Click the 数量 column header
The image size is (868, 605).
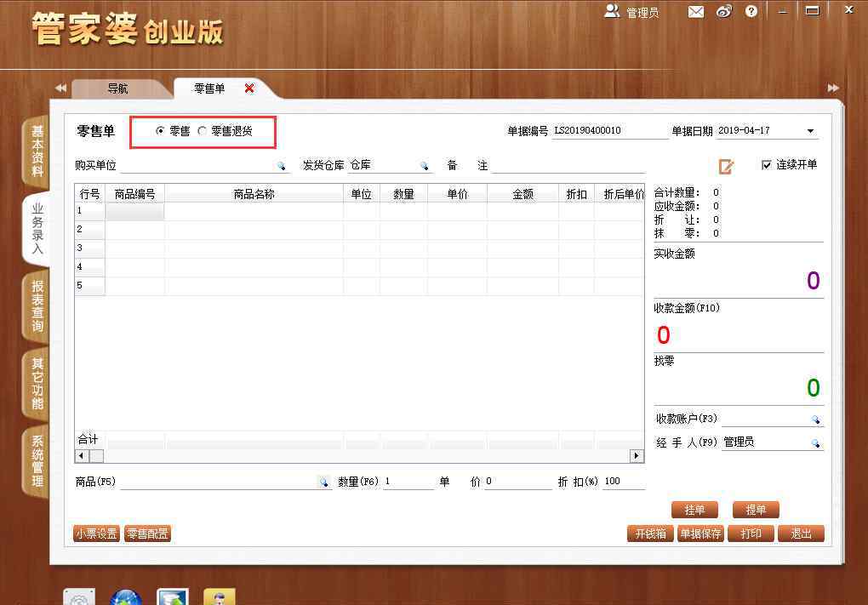[x=403, y=194]
